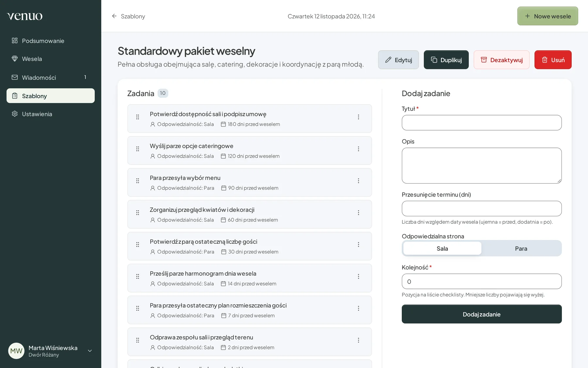Open the menu for "Para przesyła ostateczny plan rozmieszczenia gości"
588x368 pixels.
click(358, 308)
